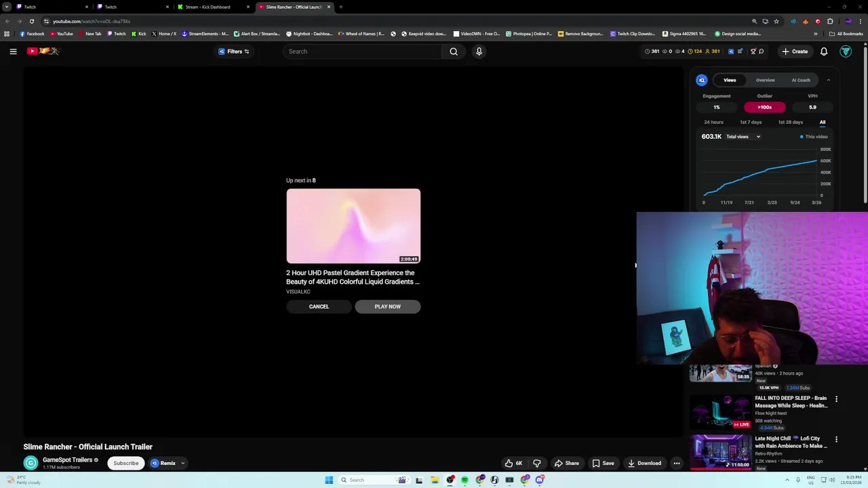The image size is (868, 488).
Task: Open the account avatar menu
Action: tap(846, 52)
